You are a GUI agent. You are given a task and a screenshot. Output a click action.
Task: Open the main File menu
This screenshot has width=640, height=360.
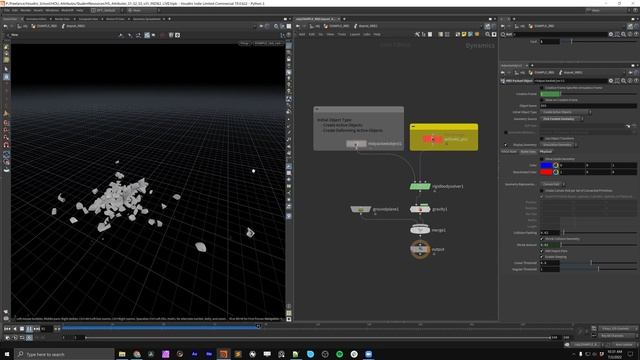pos(7,10)
